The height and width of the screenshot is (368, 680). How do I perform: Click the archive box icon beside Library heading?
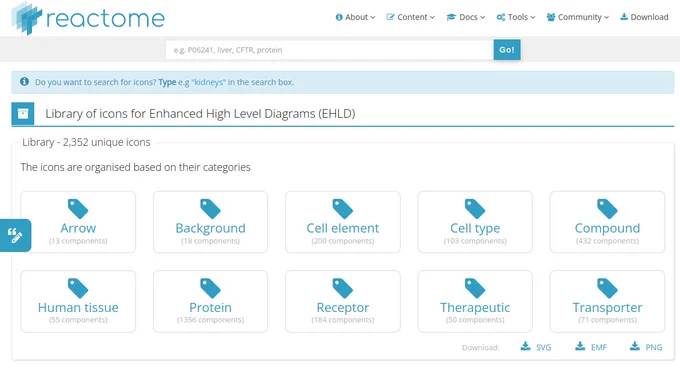(x=23, y=114)
